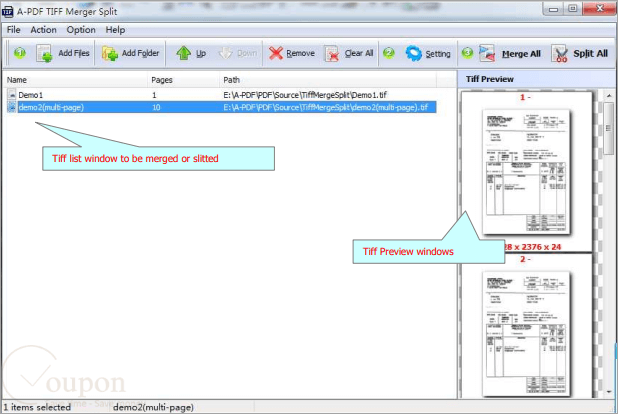Click the scissors Split All icon
The width and height of the screenshot is (618, 414).
(x=560, y=54)
